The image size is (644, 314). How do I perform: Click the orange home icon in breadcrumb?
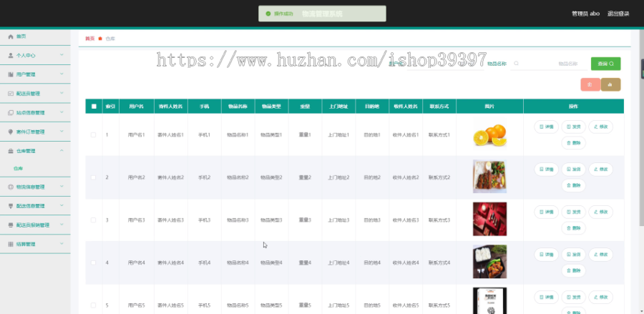click(x=100, y=39)
